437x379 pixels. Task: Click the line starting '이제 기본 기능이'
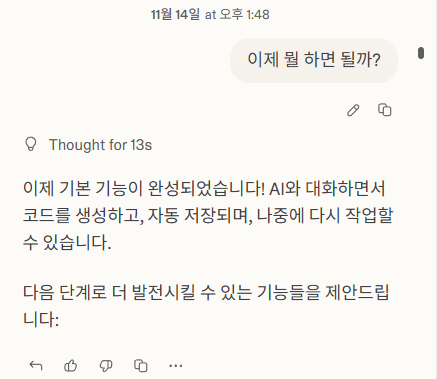point(204,189)
